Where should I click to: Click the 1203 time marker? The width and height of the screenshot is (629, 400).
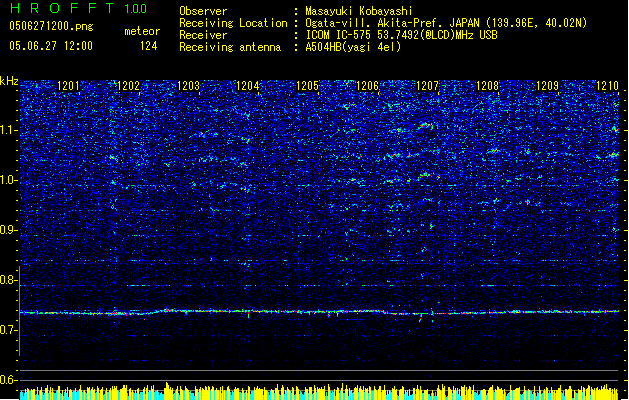click(x=188, y=86)
